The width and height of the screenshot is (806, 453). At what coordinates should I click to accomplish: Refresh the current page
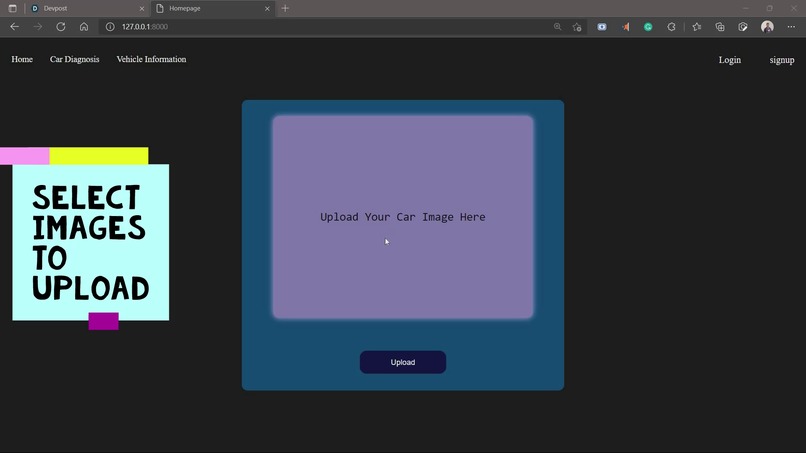61,27
